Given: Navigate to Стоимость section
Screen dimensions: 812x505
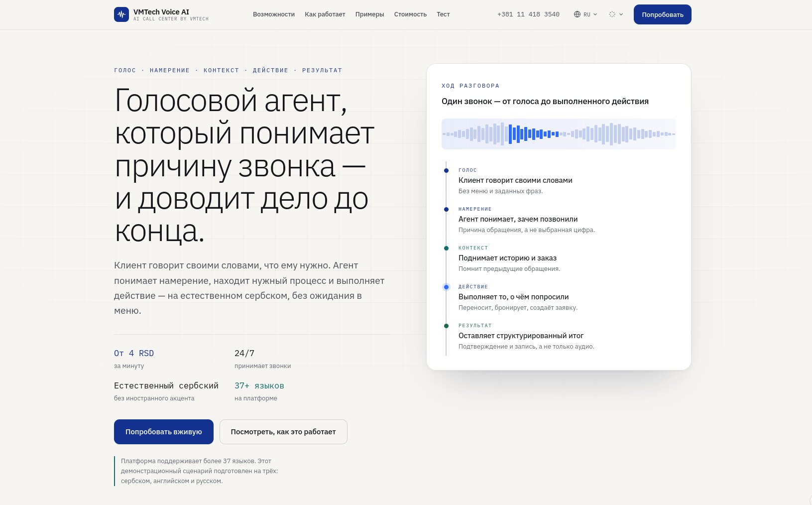Looking at the screenshot, I should pos(410,14).
